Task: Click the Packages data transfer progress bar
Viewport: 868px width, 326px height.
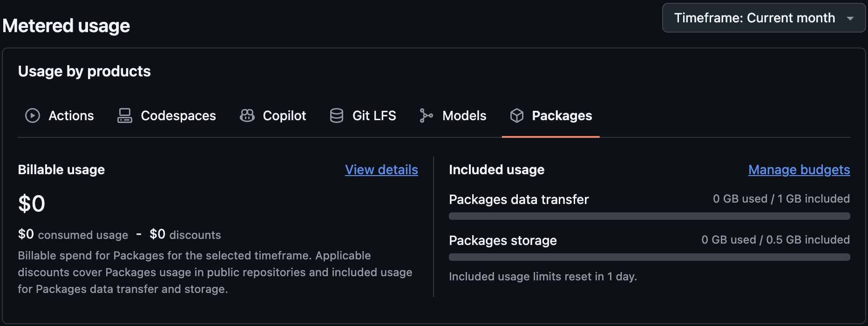Action: click(649, 216)
